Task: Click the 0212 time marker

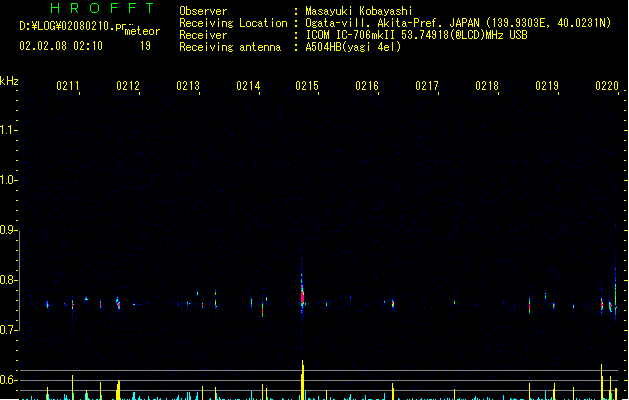Action: (128, 86)
